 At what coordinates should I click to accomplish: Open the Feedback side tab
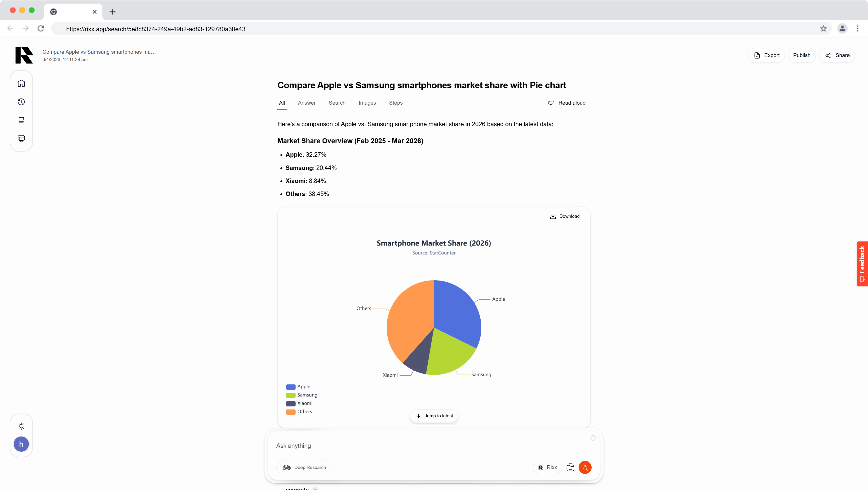pos(862,264)
